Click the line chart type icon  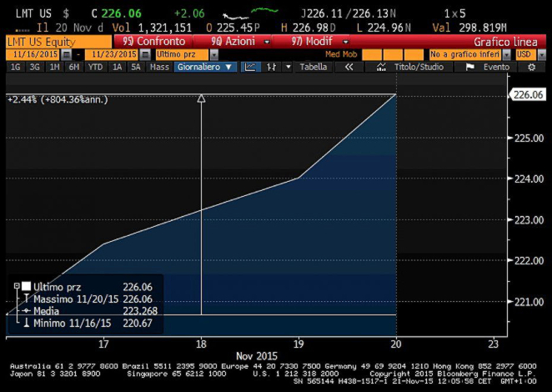click(x=251, y=67)
